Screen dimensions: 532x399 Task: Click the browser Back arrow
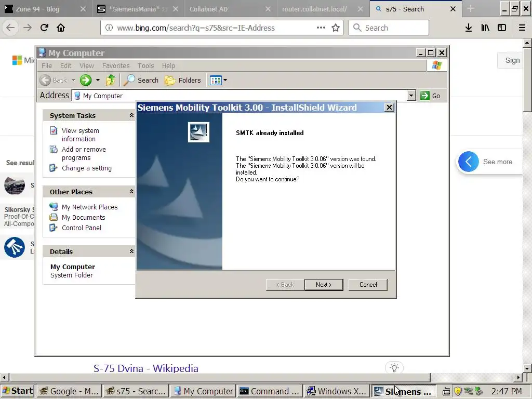click(10, 28)
